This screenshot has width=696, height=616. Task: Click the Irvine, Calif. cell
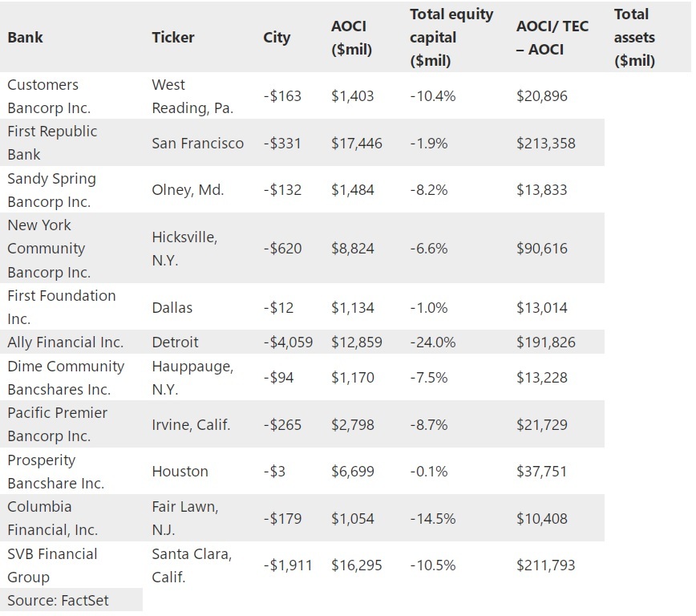pyautogui.click(x=191, y=424)
